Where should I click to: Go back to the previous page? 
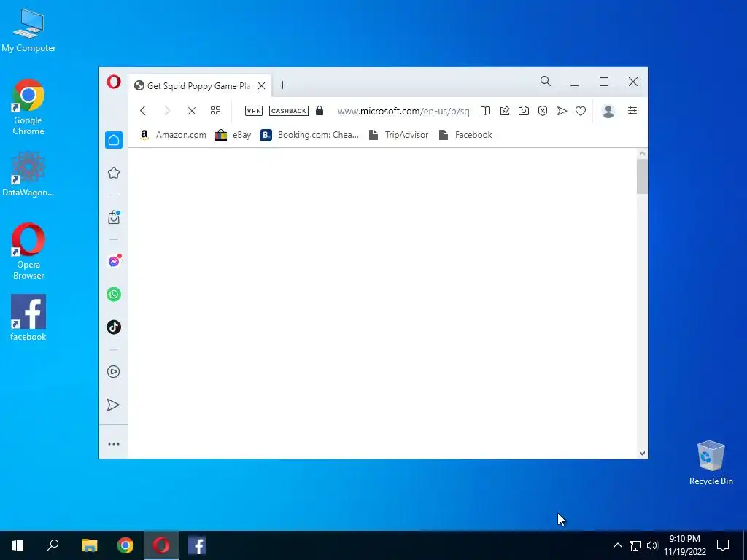point(143,111)
